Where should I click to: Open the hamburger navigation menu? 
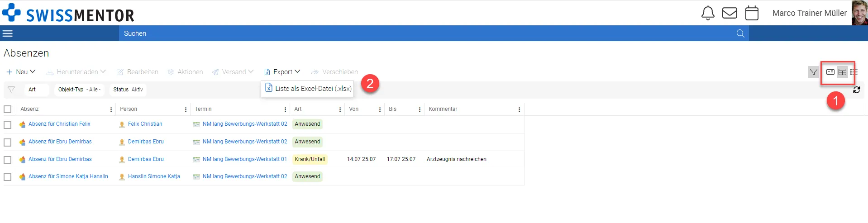[x=8, y=33]
